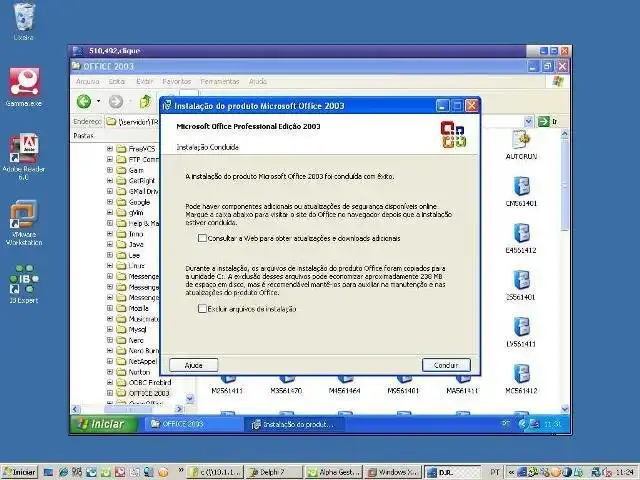Show hidden quick launch icons chevron
The height and width of the screenshot is (480, 640).
[181, 471]
